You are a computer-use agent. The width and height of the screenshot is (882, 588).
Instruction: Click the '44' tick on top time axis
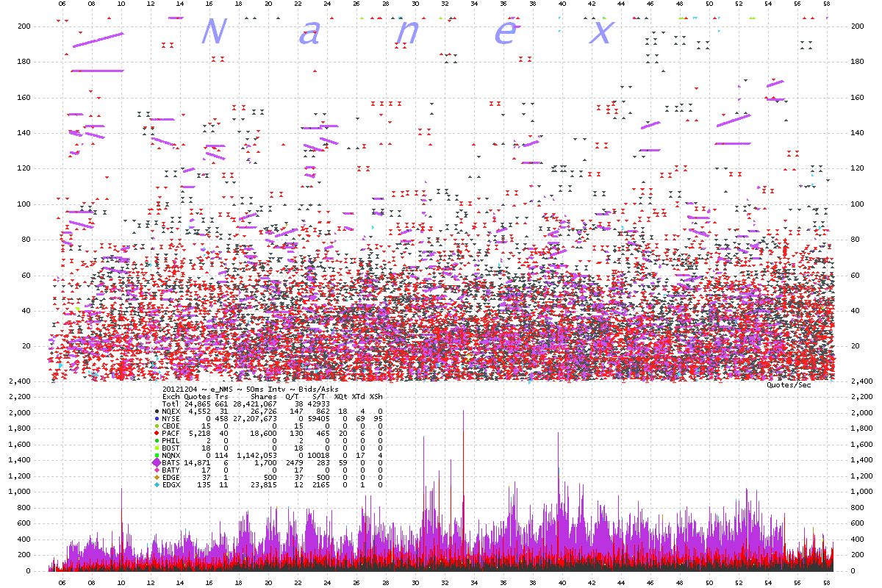(621, 4)
